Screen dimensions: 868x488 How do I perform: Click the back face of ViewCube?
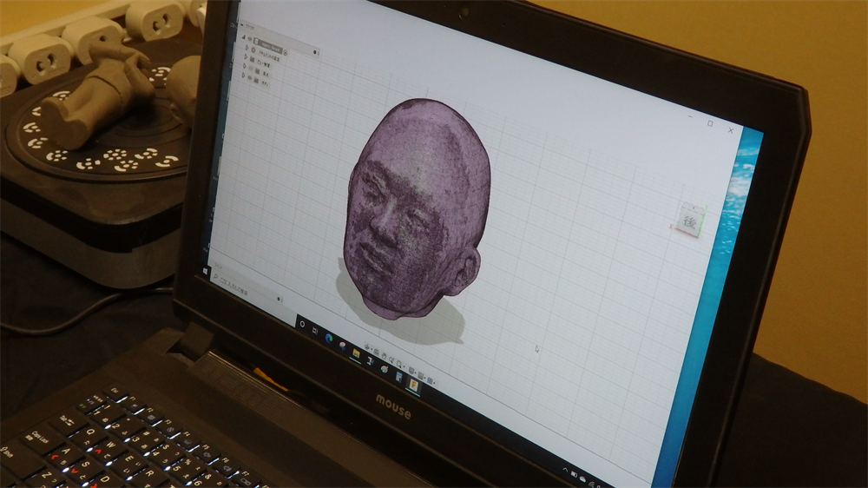tap(690, 221)
